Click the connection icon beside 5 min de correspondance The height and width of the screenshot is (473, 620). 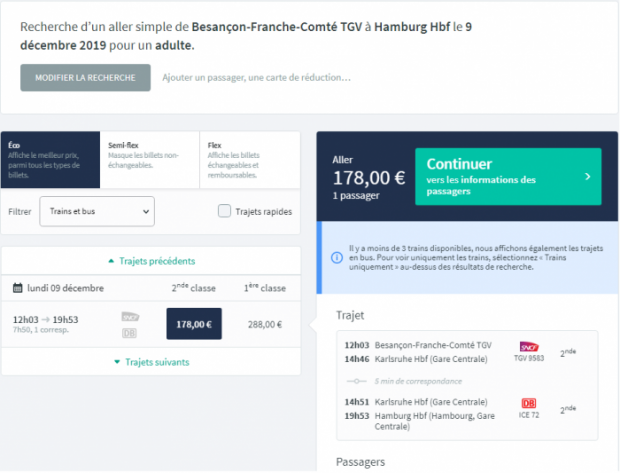[357, 381]
